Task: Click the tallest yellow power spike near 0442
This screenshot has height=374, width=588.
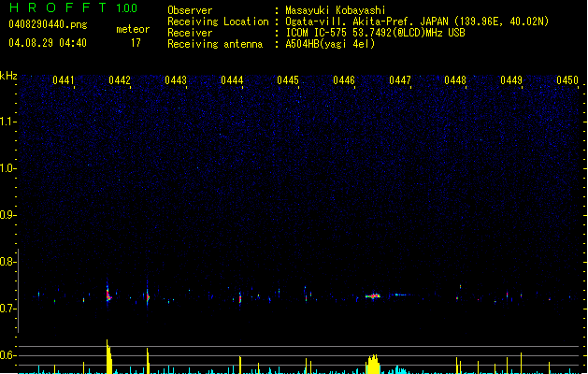Action: pyautogui.click(x=108, y=357)
